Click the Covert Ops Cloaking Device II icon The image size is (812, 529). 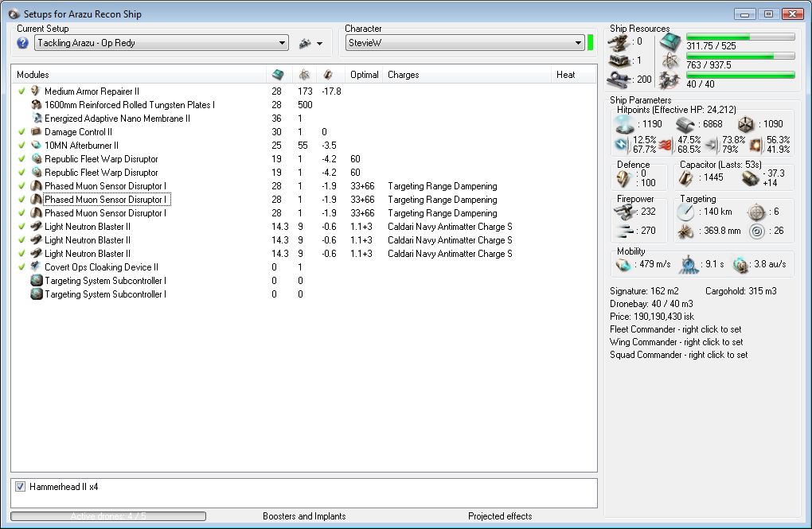36,266
